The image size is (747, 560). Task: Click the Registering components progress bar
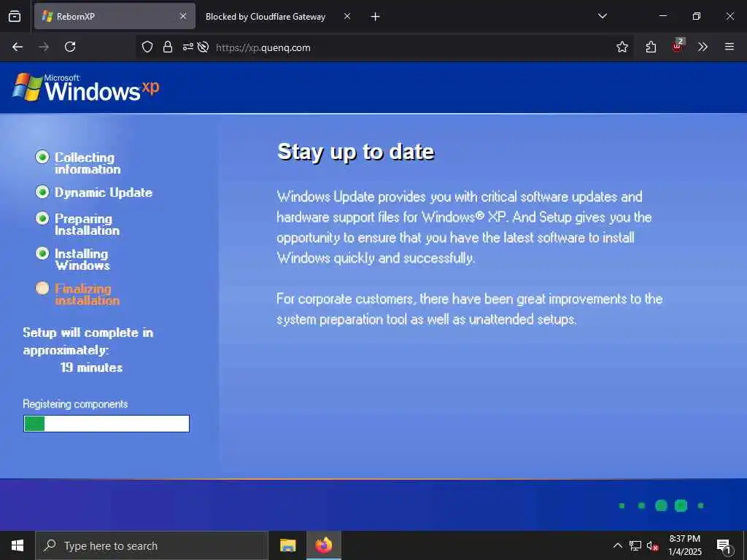(107, 424)
